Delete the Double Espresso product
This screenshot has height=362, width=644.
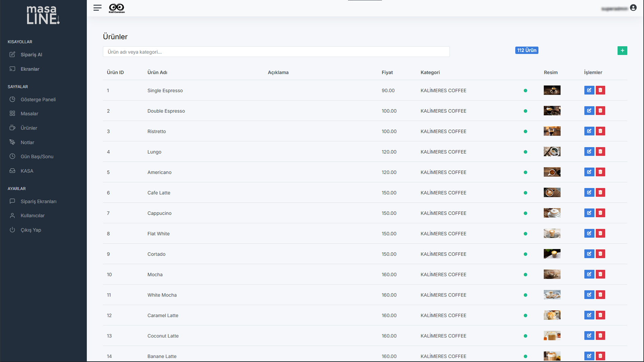pos(600,111)
